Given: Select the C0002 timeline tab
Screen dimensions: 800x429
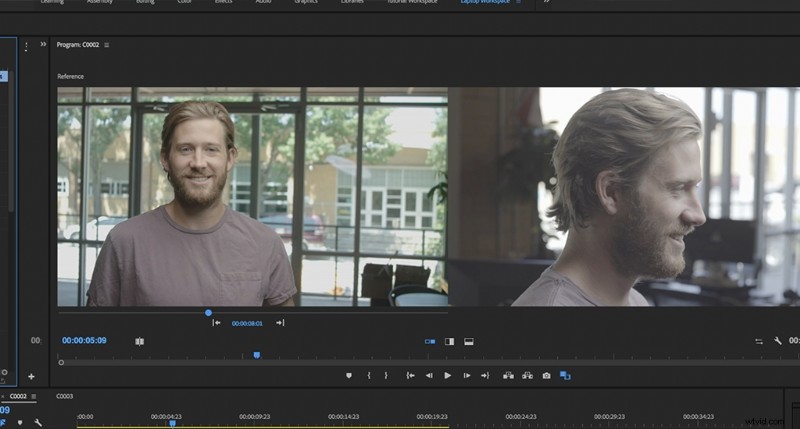Looking at the screenshot, I should (18, 396).
